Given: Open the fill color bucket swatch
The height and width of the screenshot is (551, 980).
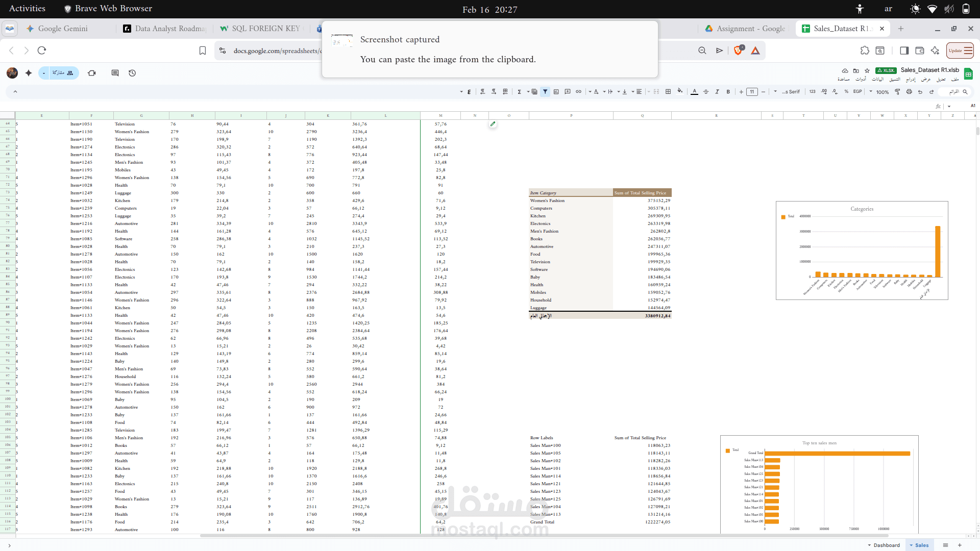Looking at the screenshot, I should coord(679,91).
